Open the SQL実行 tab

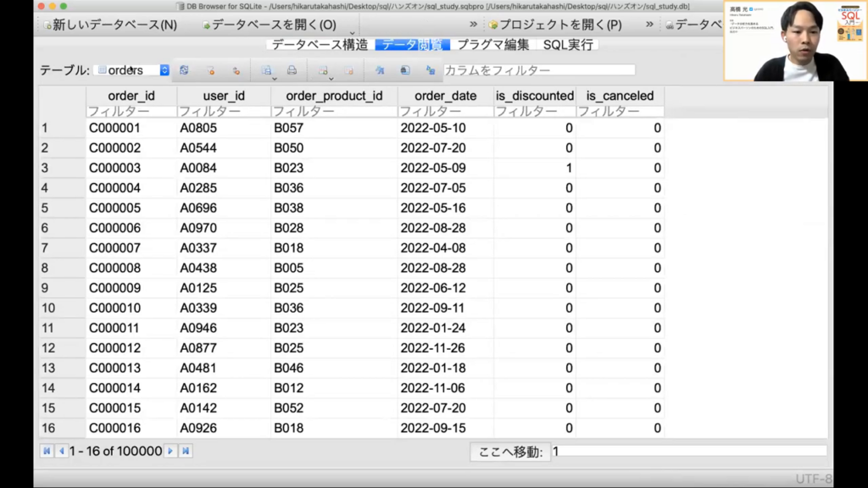568,44
